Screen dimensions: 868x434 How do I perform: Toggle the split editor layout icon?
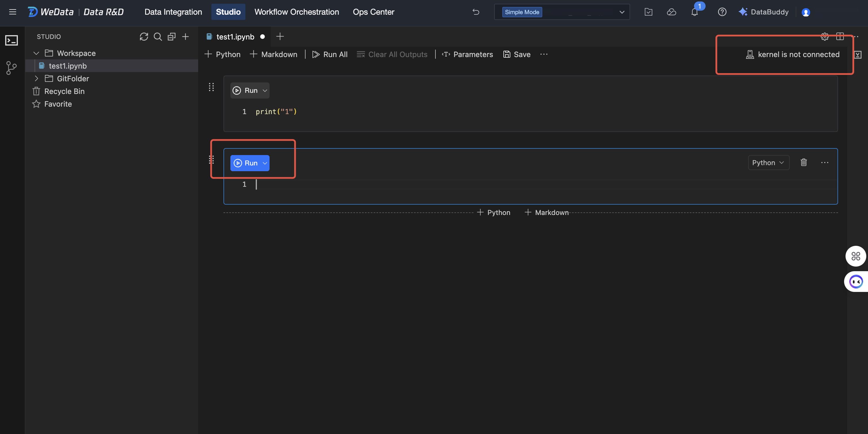point(840,36)
